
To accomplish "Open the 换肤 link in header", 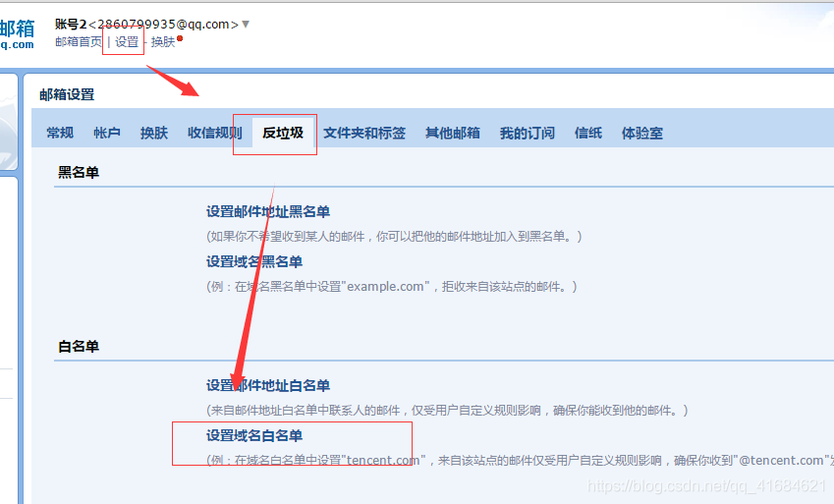I will (x=163, y=42).
